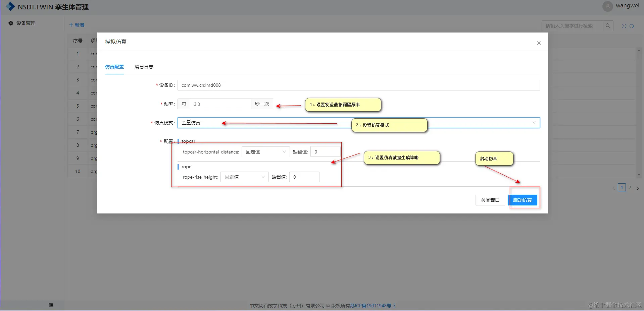
Task: Go to next page arrow
Action: tap(638, 188)
